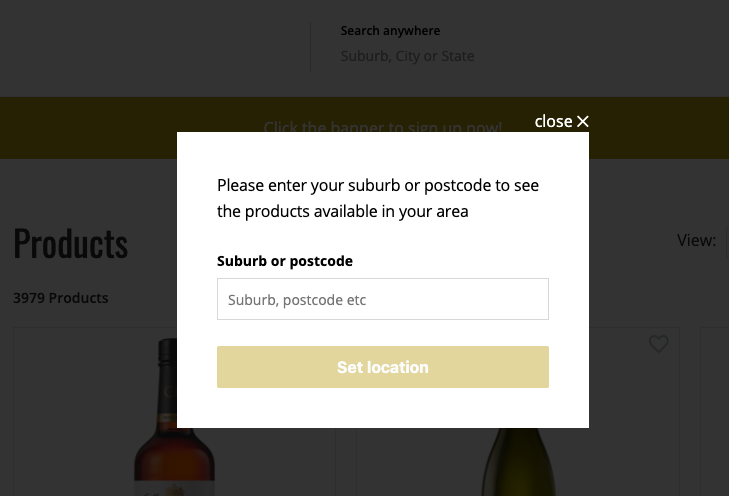Open the green wine bottle product image
Image resolution: width=729 pixels, height=496 pixels.
[x=519, y=462]
